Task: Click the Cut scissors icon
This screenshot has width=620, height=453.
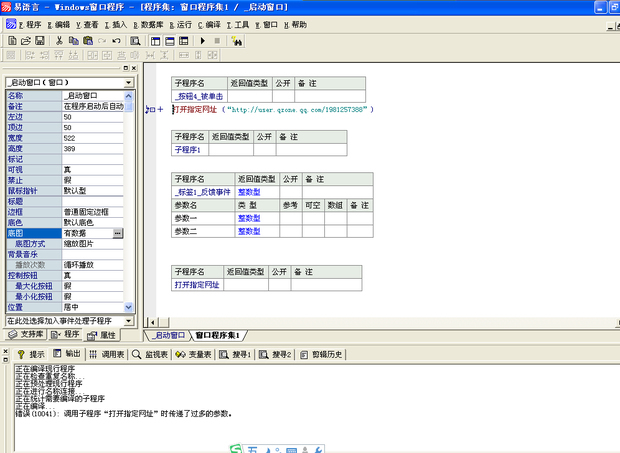Action: 60,41
